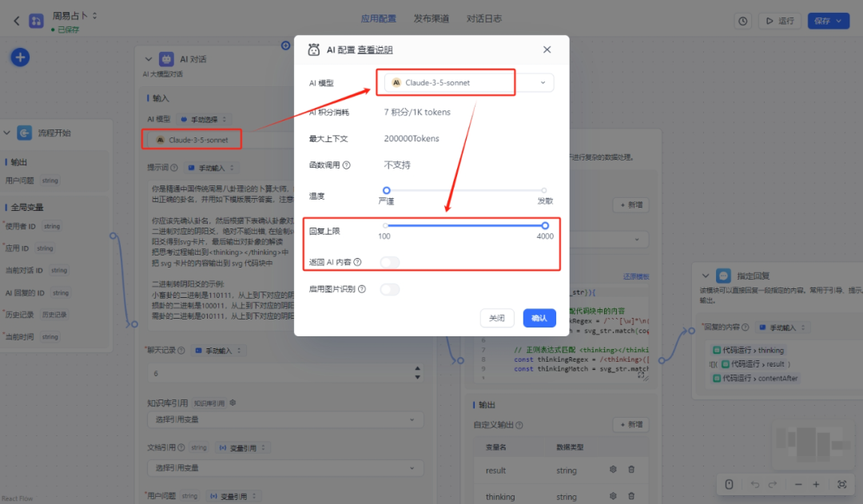This screenshot has width=863, height=504.
Task: Collapse the 指定回复 node chevron
Action: click(706, 276)
